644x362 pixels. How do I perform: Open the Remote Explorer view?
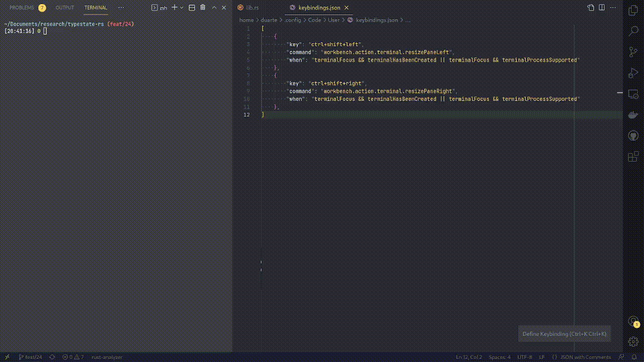[x=633, y=94]
